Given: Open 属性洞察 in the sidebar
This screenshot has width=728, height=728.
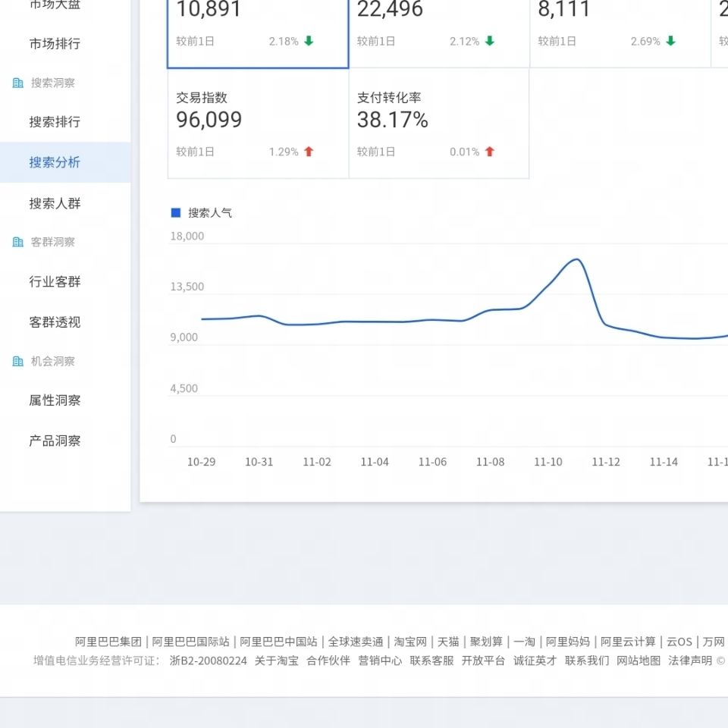Looking at the screenshot, I should pos(55,400).
